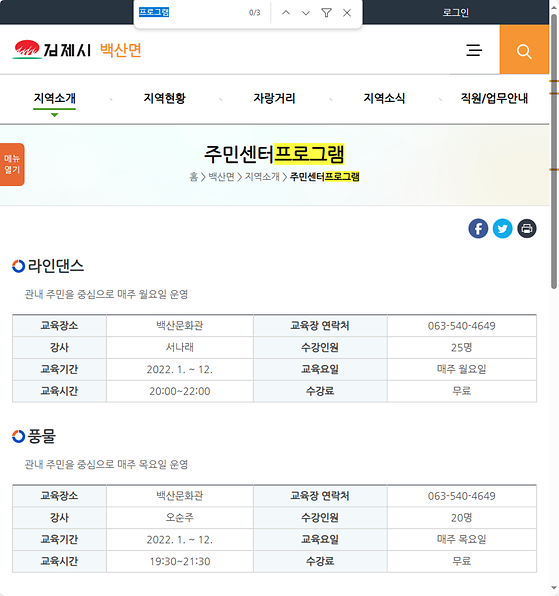Click instructor name 서나래
The image size is (559, 596).
click(x=180, y=347)
